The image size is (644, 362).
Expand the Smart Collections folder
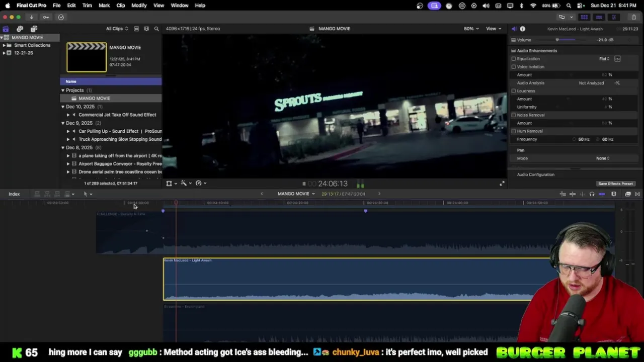[4, 45]
